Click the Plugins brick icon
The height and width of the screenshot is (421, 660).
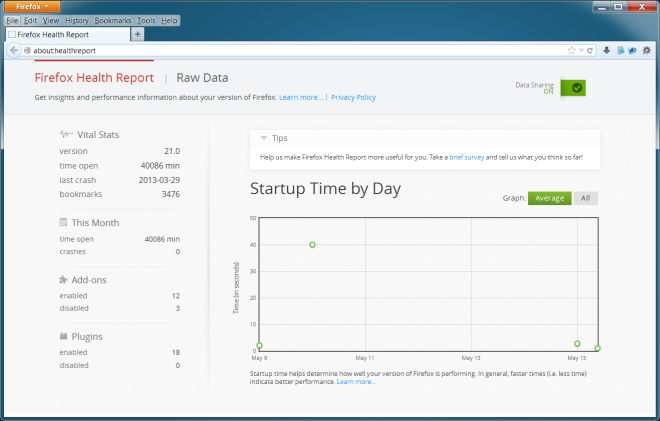pyautogui.click(x=63, y=336)
